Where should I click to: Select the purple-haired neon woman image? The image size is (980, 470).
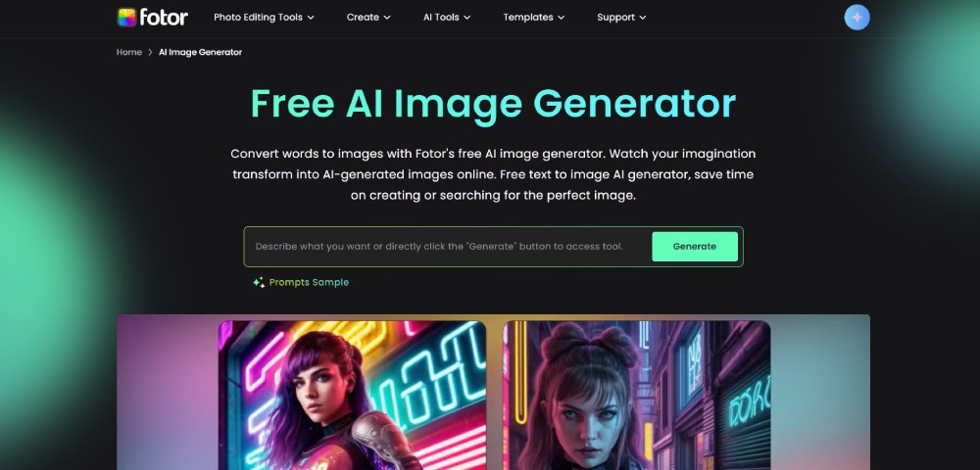pos(352,396)
